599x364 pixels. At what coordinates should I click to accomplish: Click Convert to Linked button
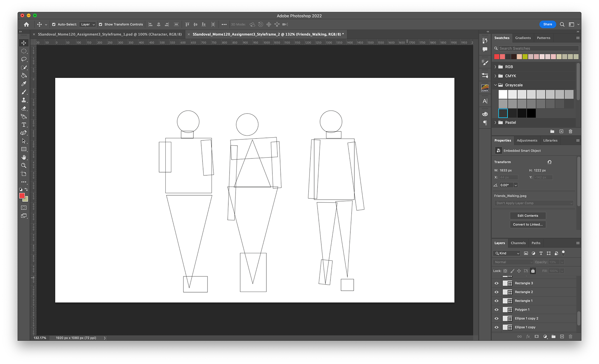528,224
